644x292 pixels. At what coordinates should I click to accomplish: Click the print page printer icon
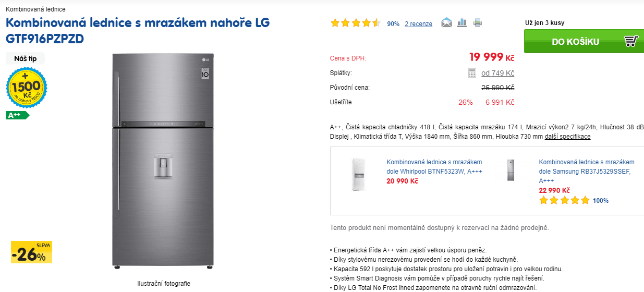478,22
